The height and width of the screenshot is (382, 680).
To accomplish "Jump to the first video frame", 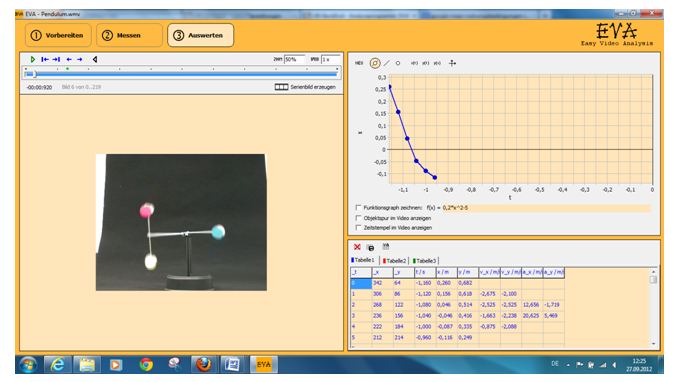I will click(x=45, y=59).
